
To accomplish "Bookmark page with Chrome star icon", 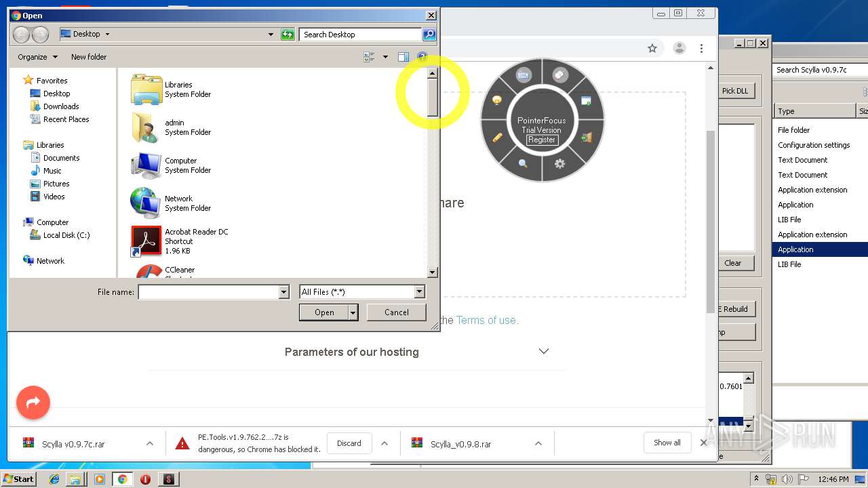I will (652, 48).
